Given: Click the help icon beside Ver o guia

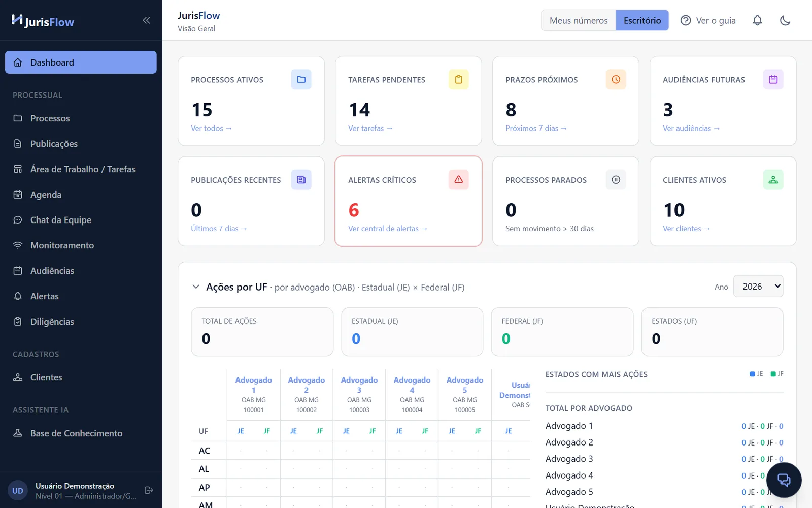Looking at the screenshot, I should (686, 20).
